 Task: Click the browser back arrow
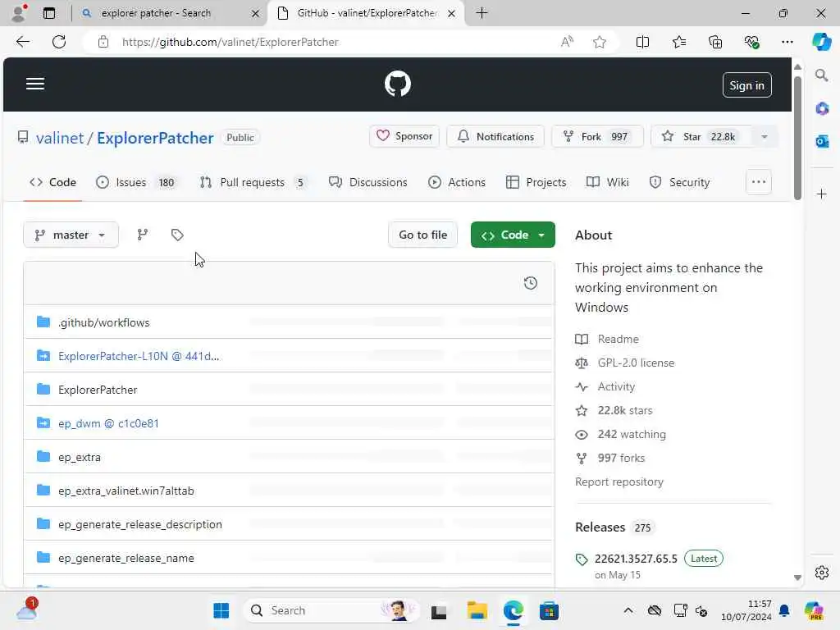point(23,42)
